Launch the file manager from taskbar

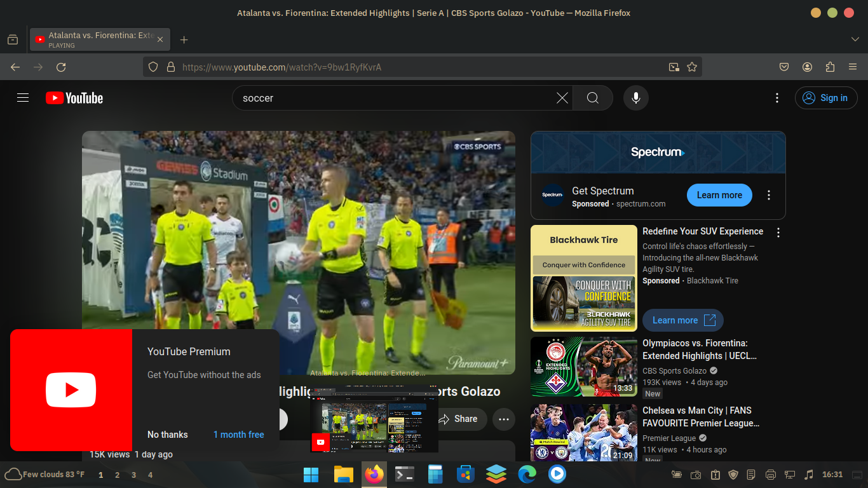[x=343, y=474]
